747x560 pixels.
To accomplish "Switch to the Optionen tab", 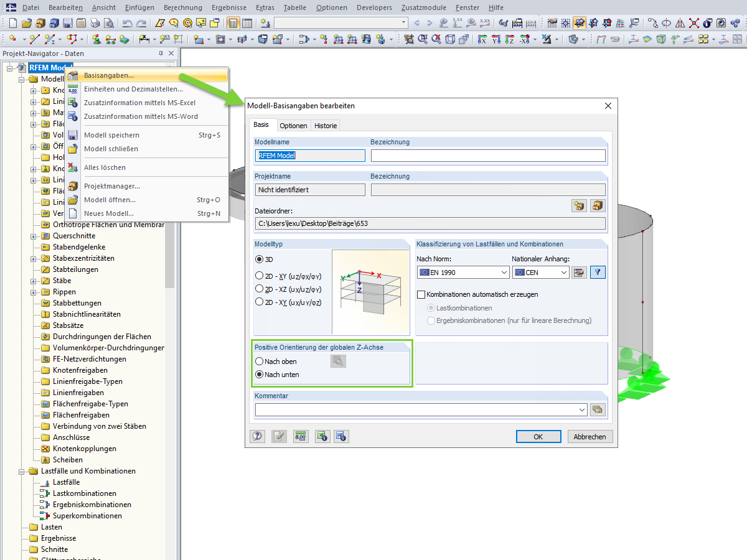I will point(293,126).
